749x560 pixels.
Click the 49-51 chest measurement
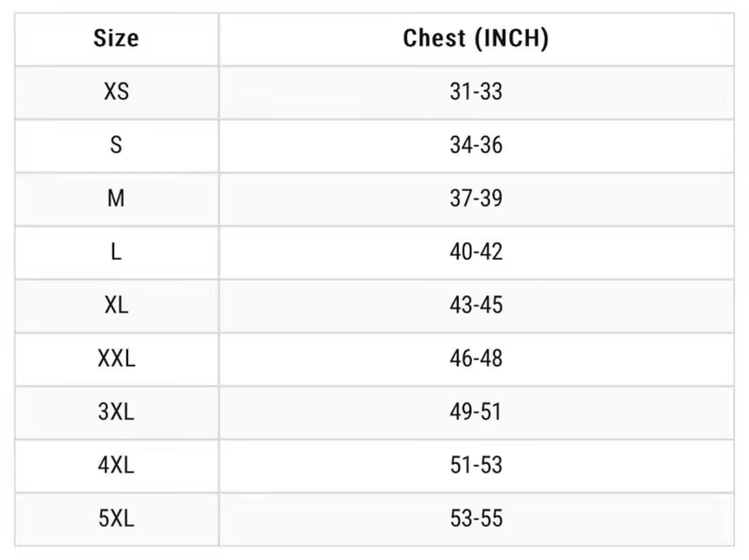(476, 412)
